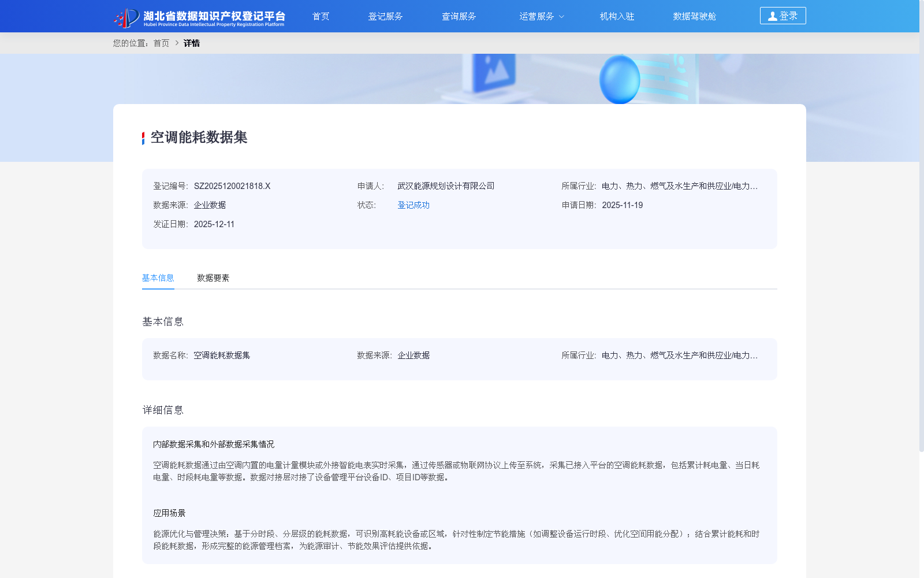The width and height of the screenshot is (924, 578).
Task: Click the paragraph starting 空调能耗数据通过
Action: 456,471
